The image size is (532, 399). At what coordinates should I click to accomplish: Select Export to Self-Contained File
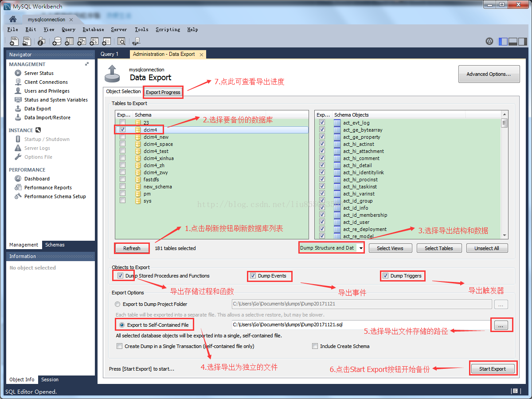(122, 325)
